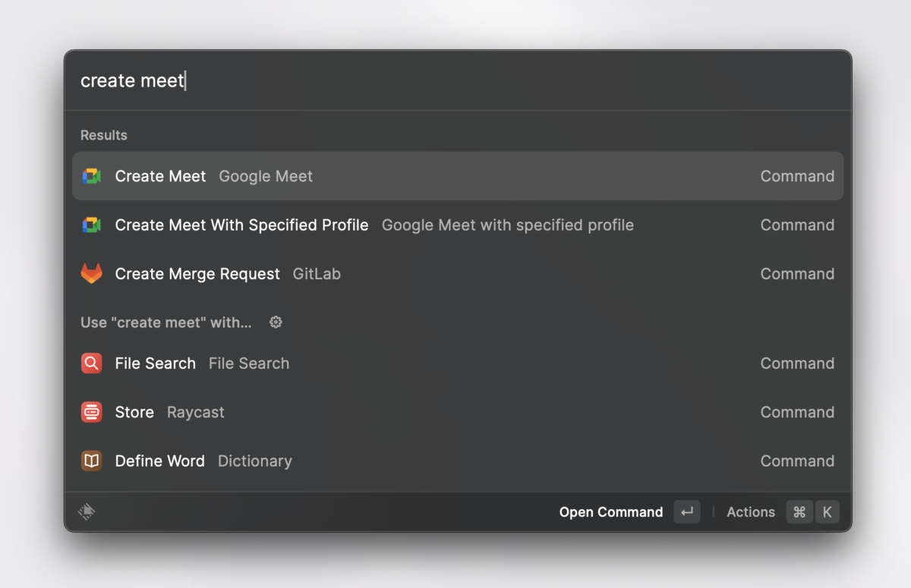Click the red Raycast Store icon

[x=91, y=412]
